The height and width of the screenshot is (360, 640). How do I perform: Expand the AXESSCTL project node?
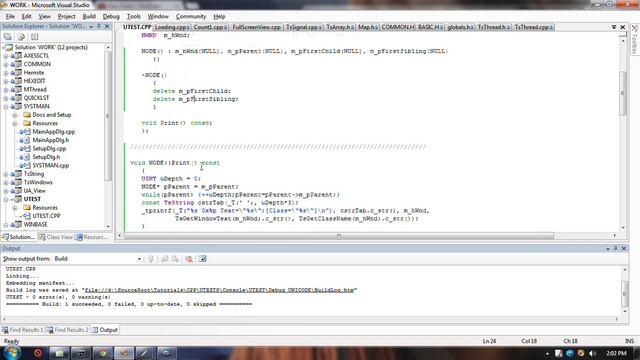click(6, 56)
